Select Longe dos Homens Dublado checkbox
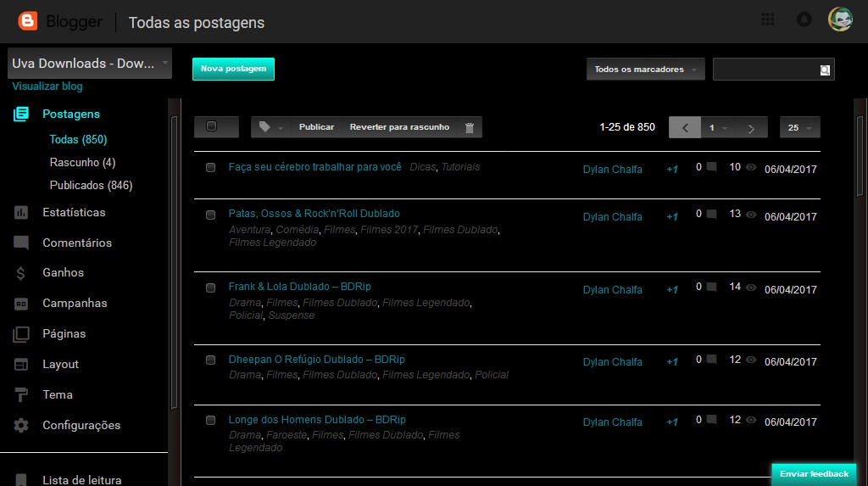 pyautogui.click(x=210, y=421)
